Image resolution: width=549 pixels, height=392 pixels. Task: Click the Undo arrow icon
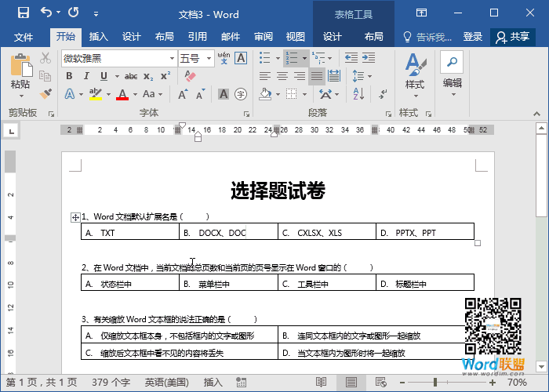pos(45,13)
